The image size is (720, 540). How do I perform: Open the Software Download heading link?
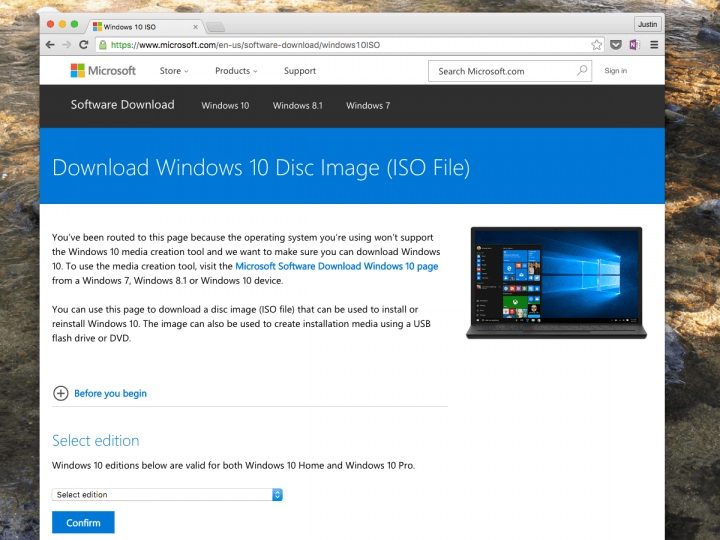pos(123,105)
